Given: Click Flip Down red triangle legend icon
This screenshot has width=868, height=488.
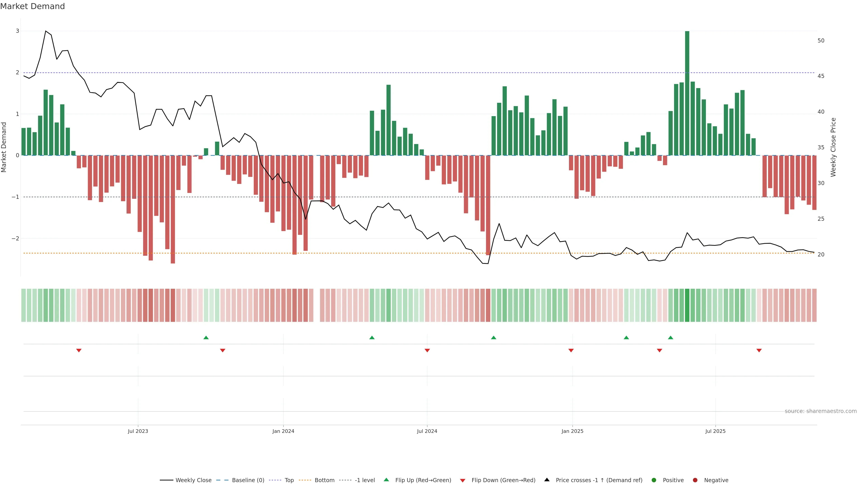Looking at the screenshot, I should [463, 481].
